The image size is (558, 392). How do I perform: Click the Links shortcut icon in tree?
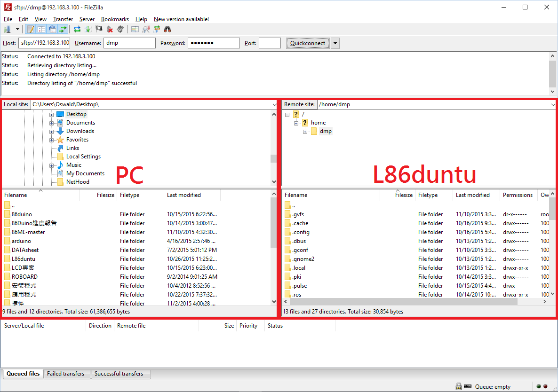pos(60,148)
